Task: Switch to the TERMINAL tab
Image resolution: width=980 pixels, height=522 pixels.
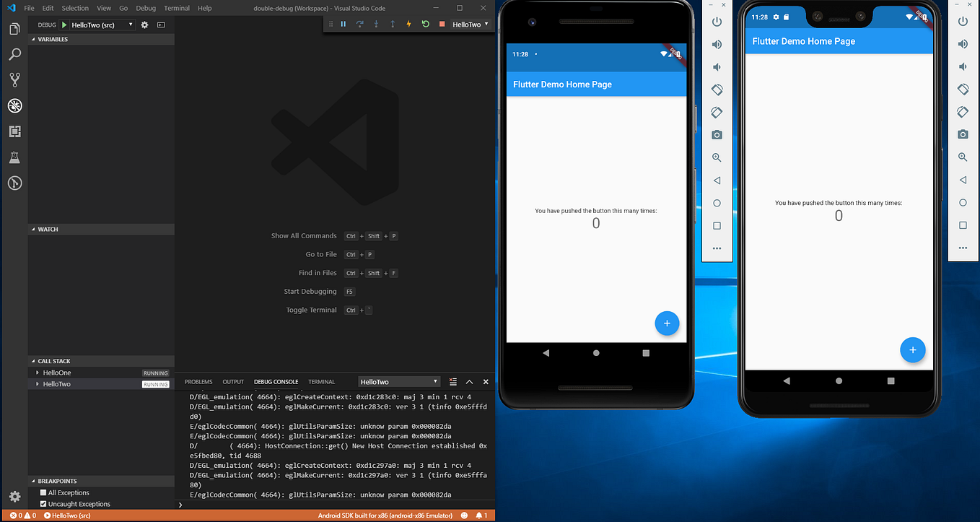Action: (x=321, y=381)
